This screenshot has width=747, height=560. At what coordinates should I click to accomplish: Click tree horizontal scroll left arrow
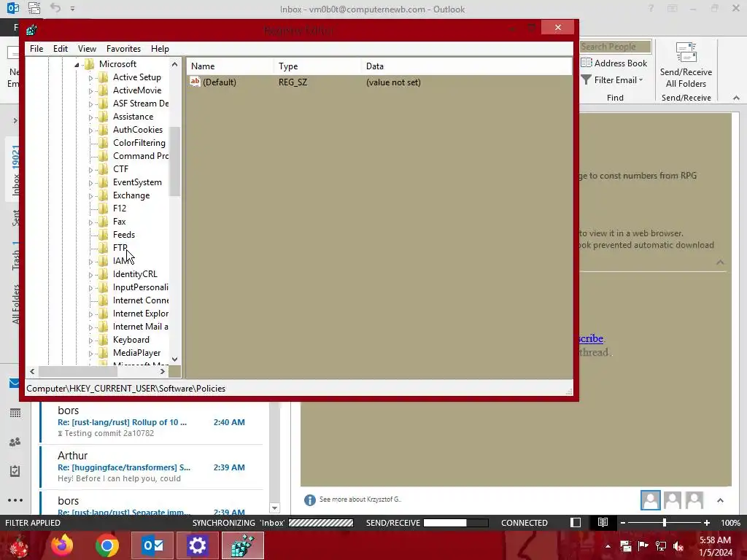pos(32,371)
